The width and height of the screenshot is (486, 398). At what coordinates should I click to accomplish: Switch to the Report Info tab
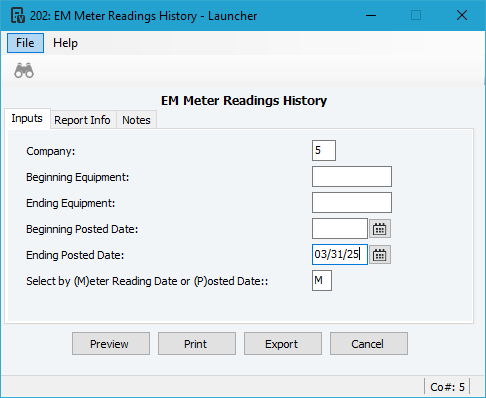[x=82, y=120]
